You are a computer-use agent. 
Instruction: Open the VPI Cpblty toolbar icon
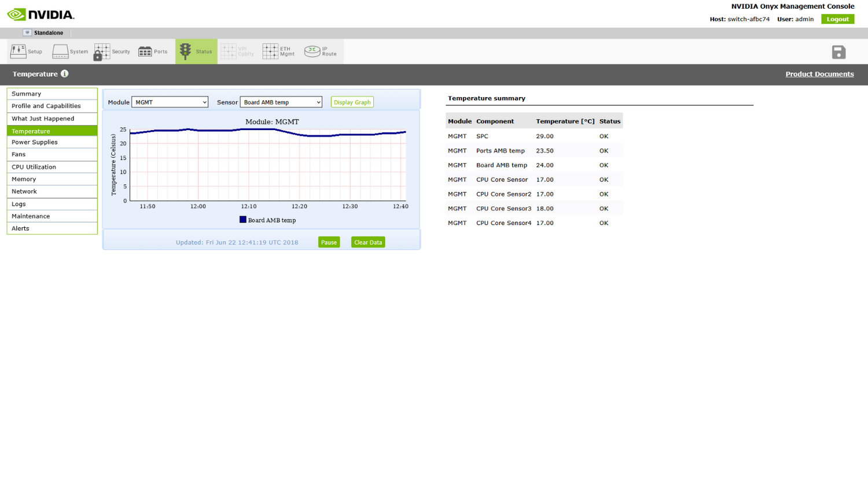[238, 51]
